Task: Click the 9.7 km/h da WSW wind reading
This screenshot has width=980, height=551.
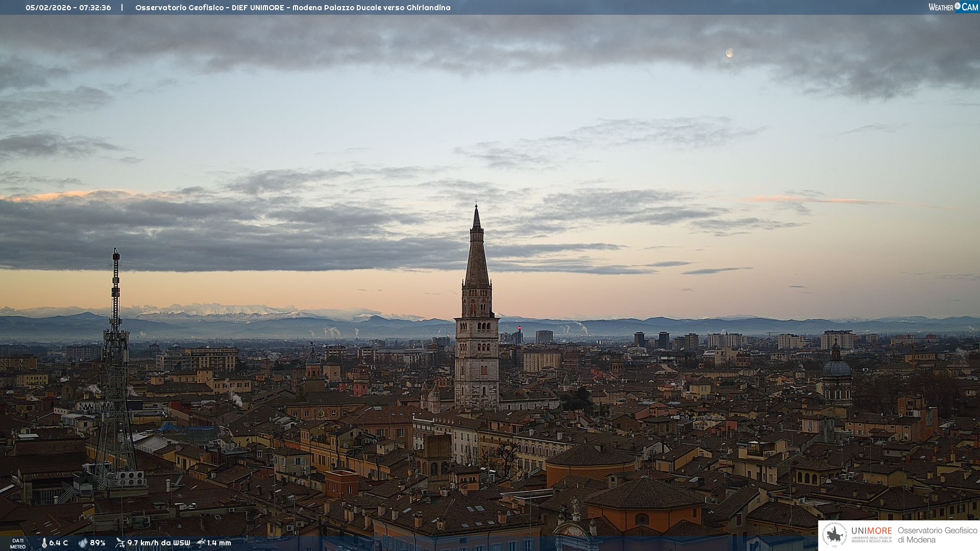Action: coord(158,543)
